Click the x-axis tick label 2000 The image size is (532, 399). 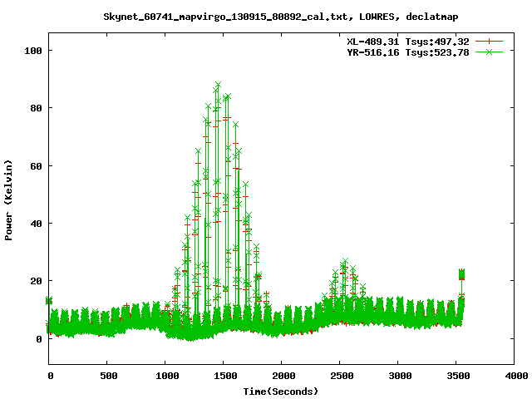[283, 376]
